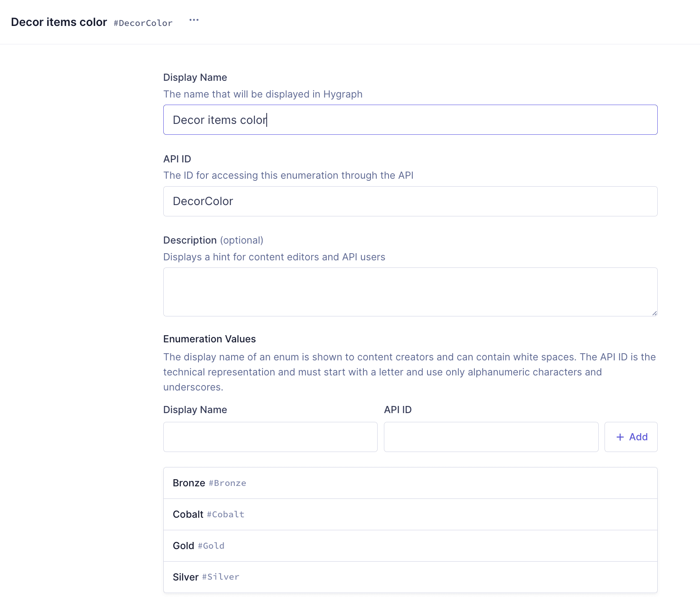Grab the Description textarea resize handle

654,313
